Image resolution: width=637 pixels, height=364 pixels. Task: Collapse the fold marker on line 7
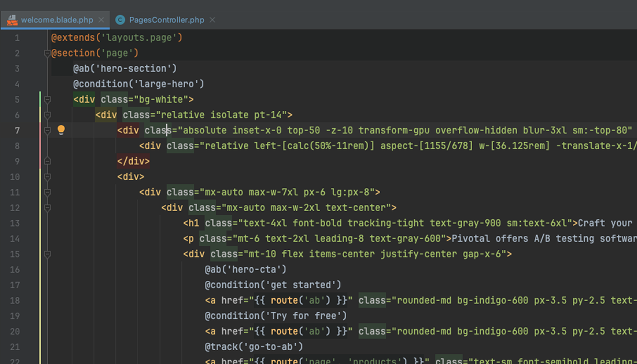click(x=48, y=130)
